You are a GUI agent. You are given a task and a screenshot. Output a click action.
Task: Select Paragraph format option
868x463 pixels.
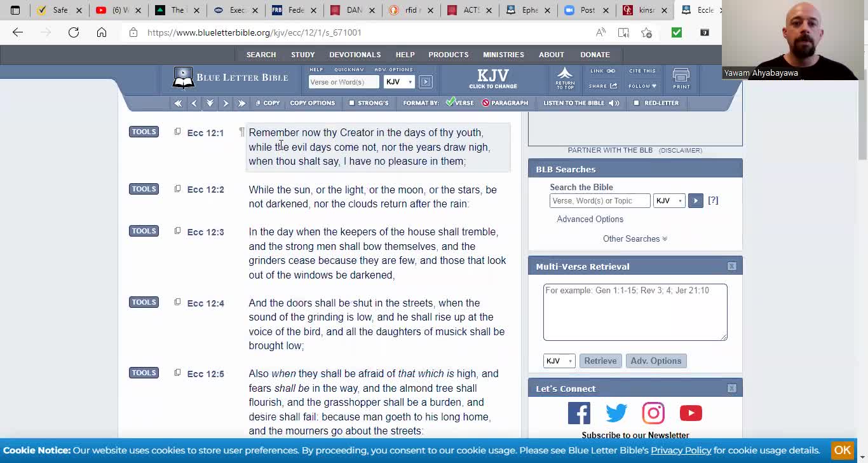pos(505,103)
